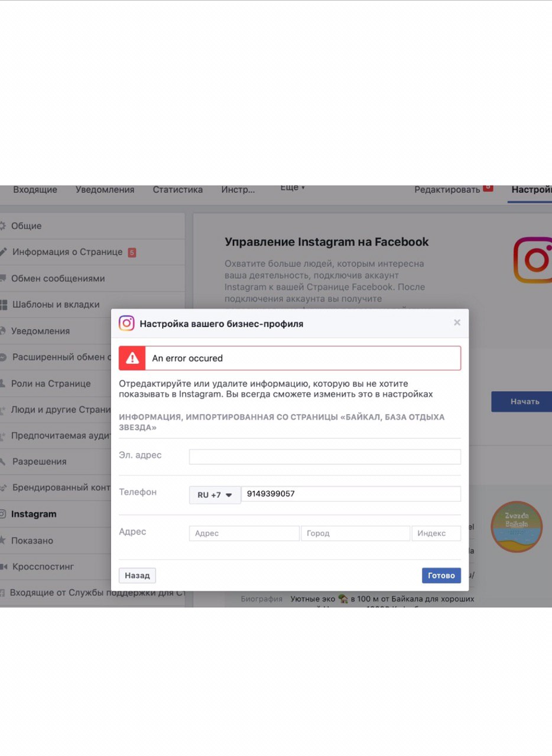Close the business profile setup dialog
Viewport: 552px width, 756px height.
click(457, 322)
